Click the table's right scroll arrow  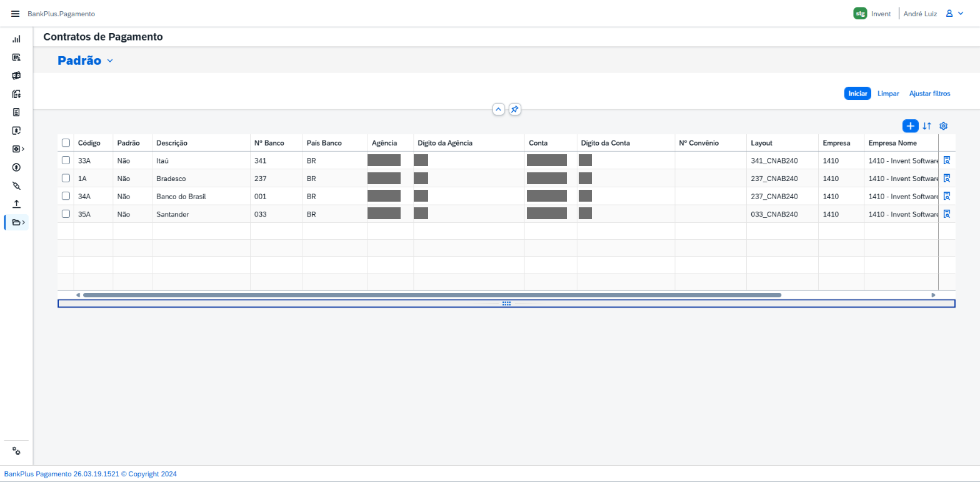pos(933,295)
